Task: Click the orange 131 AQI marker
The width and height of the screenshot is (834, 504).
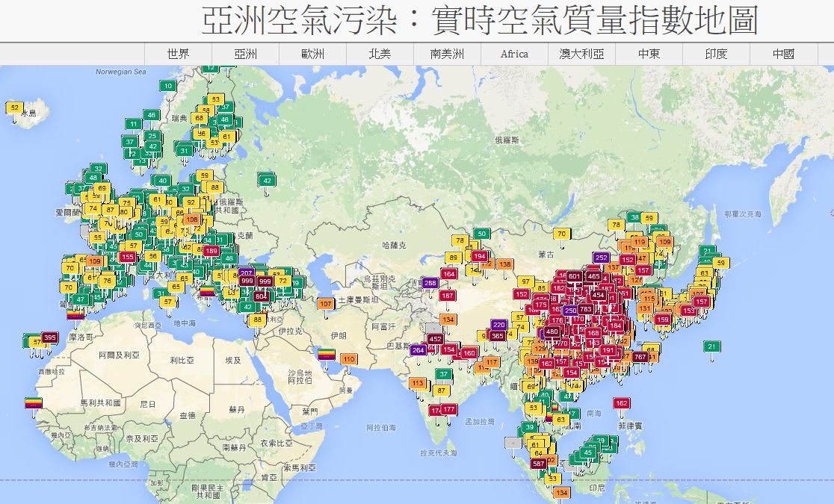Action: point(645,308)
